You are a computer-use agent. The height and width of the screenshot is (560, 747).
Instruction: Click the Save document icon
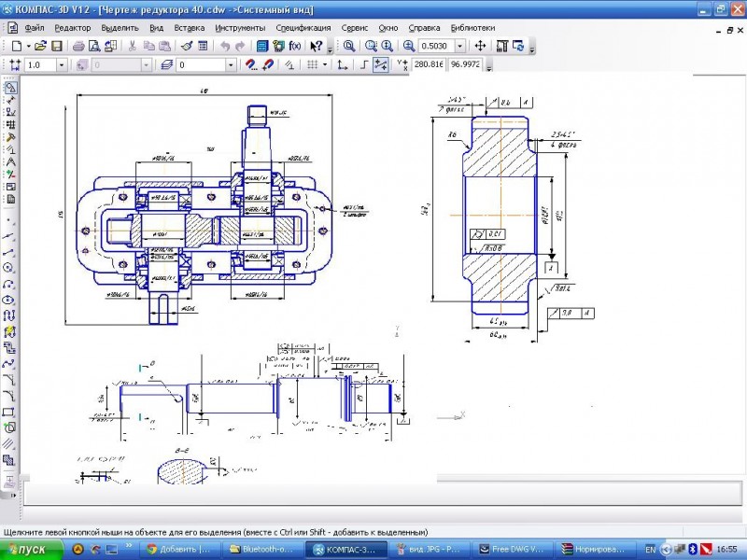coord(57,46)
